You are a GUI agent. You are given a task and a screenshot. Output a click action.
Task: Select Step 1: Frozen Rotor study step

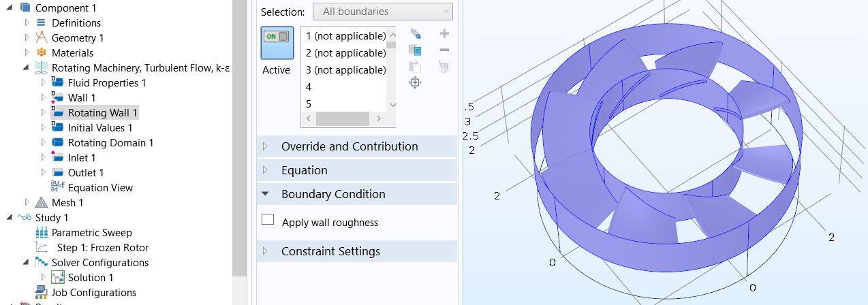point(102,248)
